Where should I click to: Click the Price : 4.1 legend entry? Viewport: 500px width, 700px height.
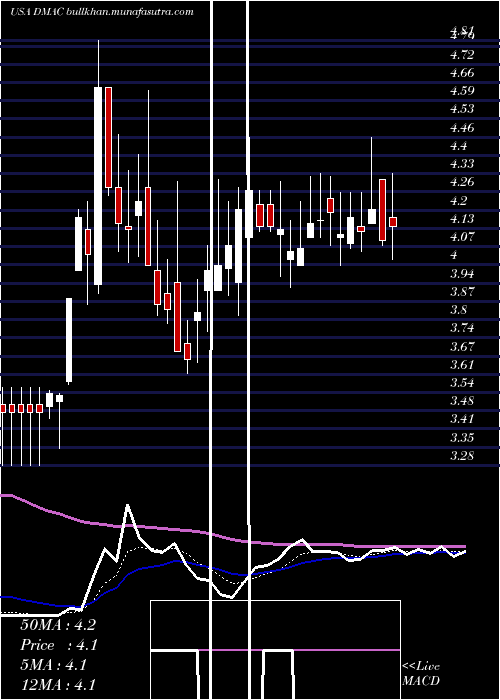tap(59, 645)
